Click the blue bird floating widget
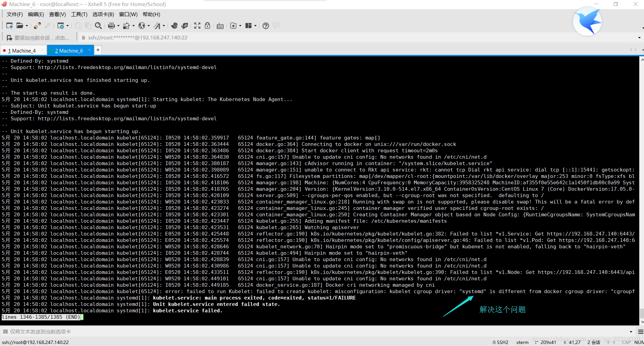The width and height of the screenshot is (644, 346). [587, 21]
